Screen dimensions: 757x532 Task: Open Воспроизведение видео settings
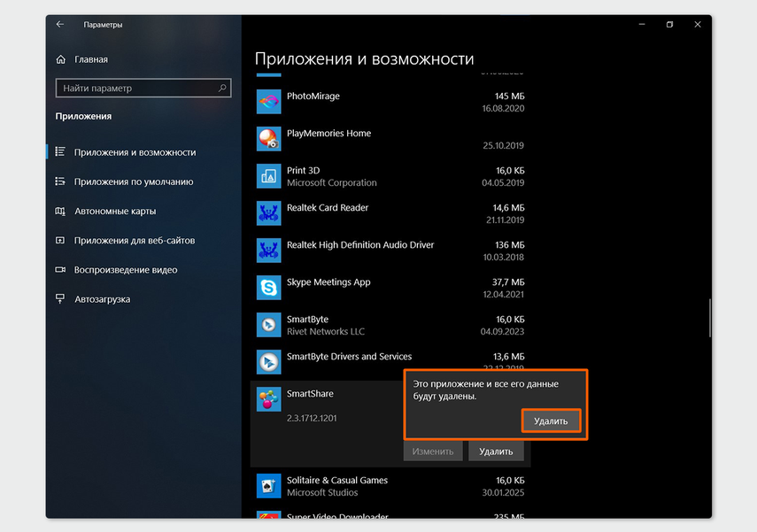(x=125, y=270)
